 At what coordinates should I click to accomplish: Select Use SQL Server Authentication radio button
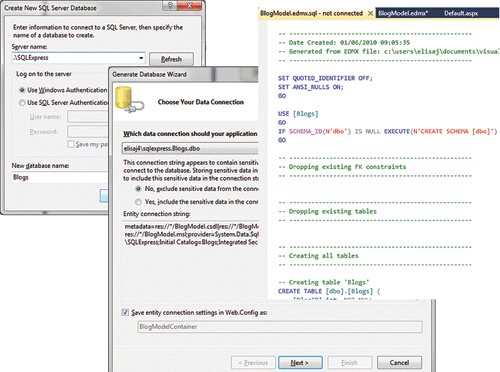22,103
